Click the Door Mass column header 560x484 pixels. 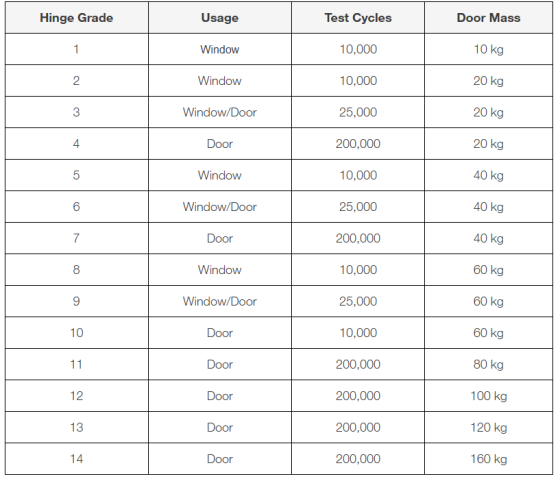[x=489, y=18]
